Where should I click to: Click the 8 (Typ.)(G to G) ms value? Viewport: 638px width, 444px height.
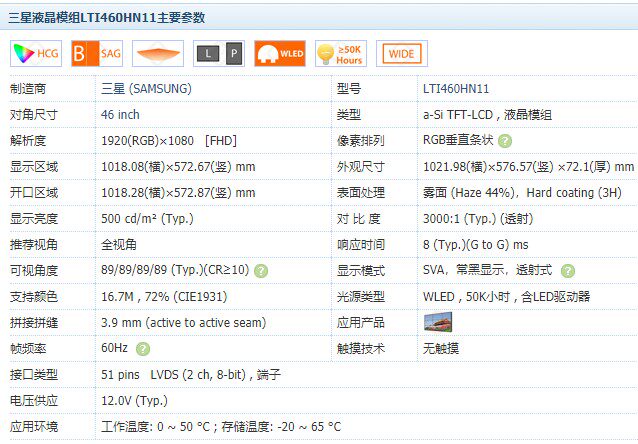(476, 245)
